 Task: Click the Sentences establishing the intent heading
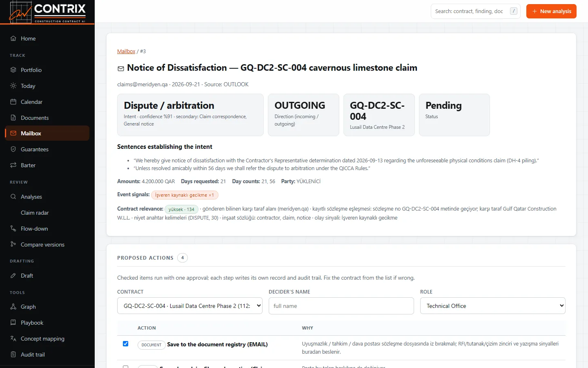click(165, 147)
